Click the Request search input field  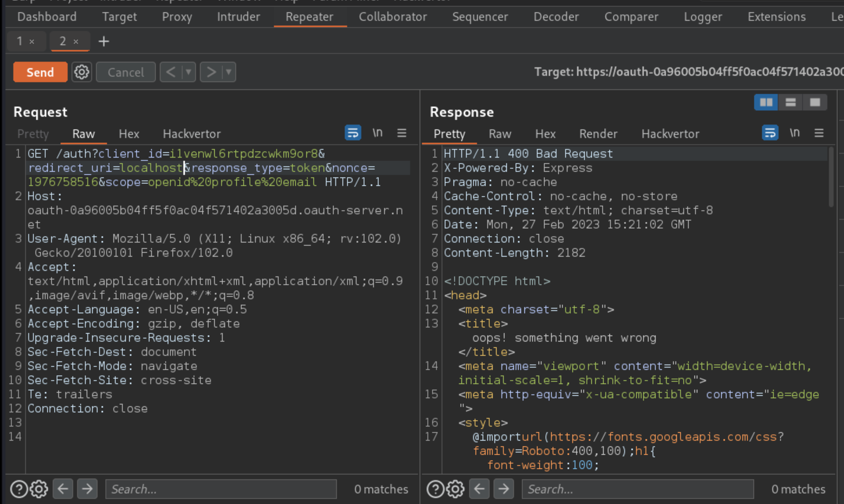point(221,489)
